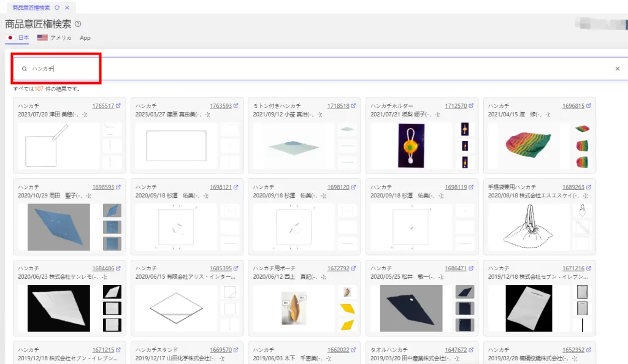View rectangle drawing of design 1763593
Screen dimensions: 628x364
point(176,146)
